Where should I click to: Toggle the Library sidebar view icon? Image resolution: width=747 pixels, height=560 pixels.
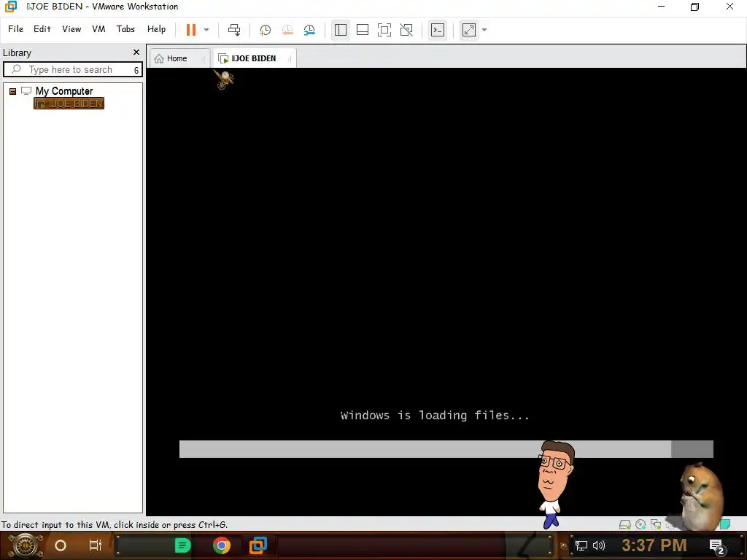click(340, 30)
